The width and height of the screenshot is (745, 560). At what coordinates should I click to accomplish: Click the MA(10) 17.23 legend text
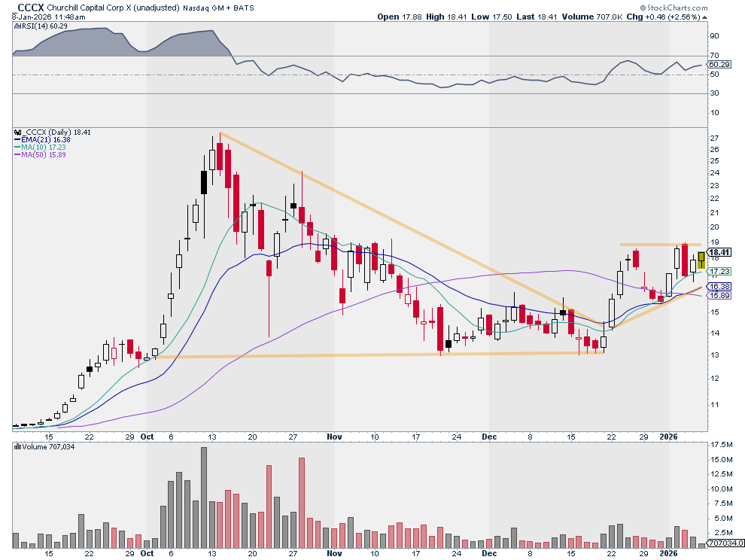point(43,148)
